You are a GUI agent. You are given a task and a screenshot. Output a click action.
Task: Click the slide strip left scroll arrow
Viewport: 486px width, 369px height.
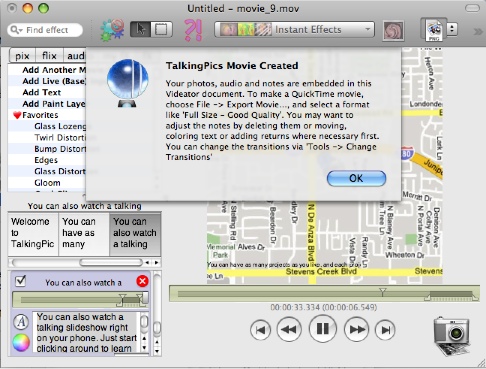tap(147, 263)
